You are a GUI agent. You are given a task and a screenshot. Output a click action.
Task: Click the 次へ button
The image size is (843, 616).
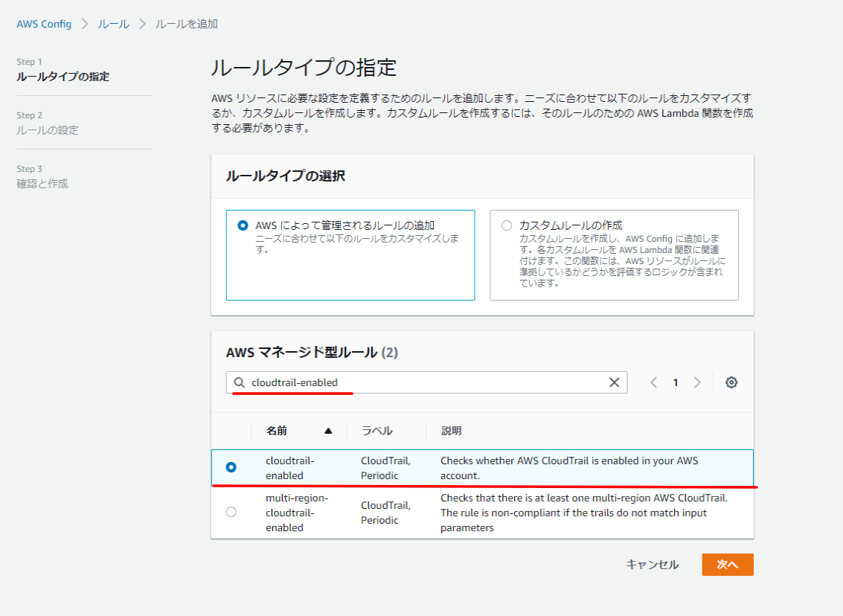click(x=727, y=565)
